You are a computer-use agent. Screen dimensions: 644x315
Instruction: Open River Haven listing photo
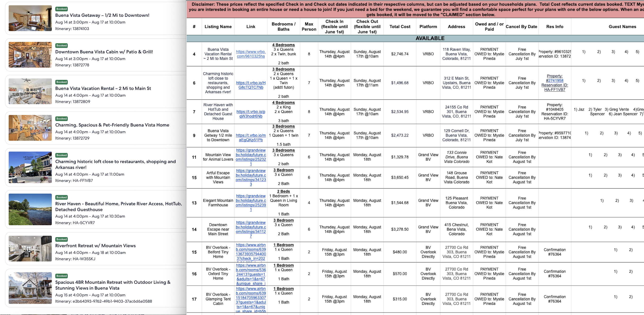[30, 209]
